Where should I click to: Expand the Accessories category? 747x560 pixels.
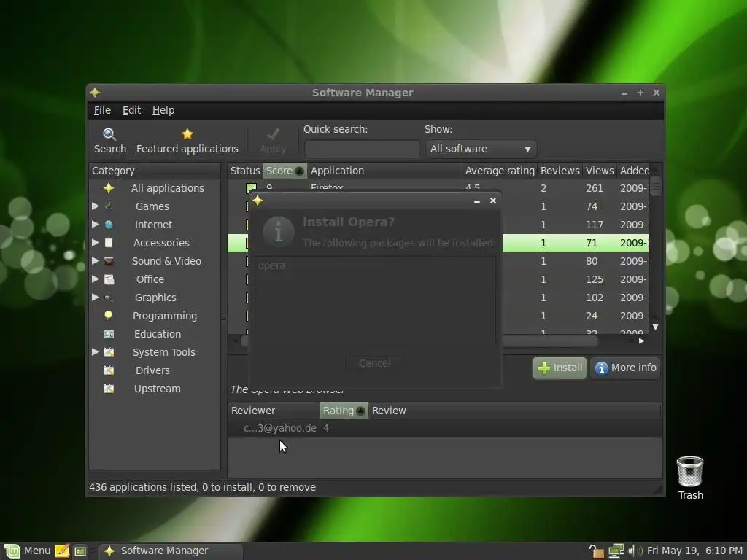[x=96, y=243]
